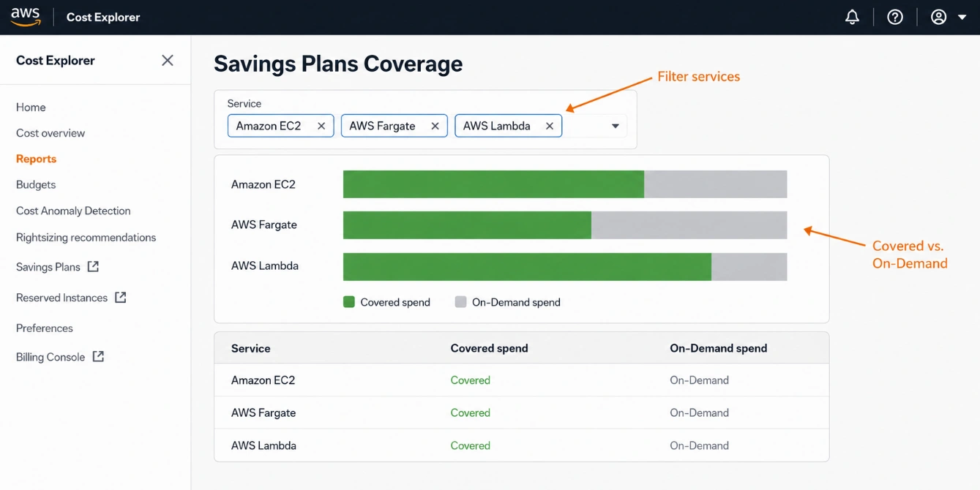Select AWS Lambda in the table
This screenshot has height=490, width=980.
tap(263, 445)
